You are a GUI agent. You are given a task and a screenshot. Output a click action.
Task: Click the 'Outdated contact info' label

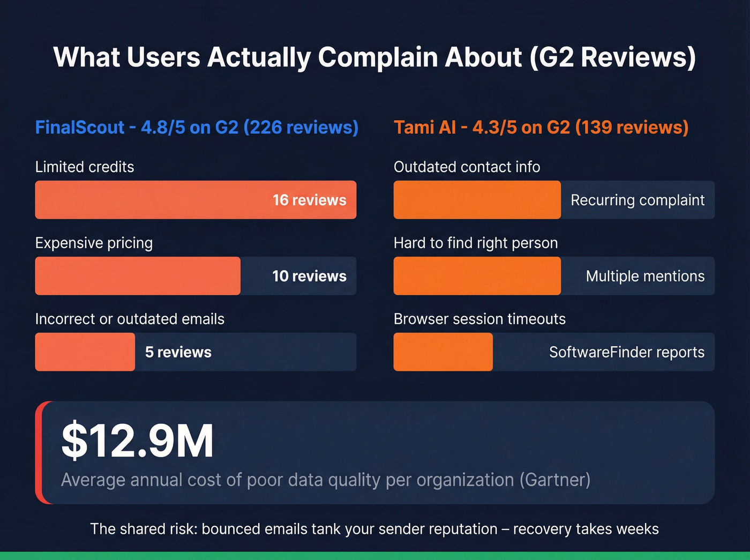click(467, 167)
